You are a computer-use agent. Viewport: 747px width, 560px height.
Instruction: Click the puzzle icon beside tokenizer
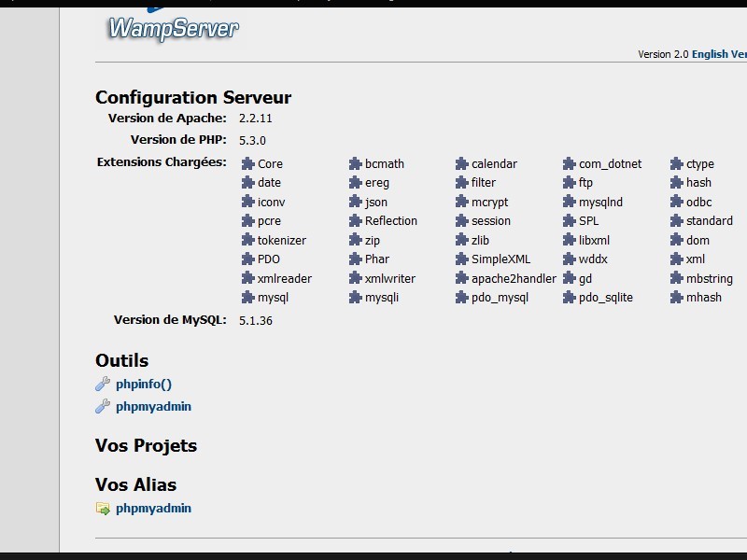click(x=247, y=240)
